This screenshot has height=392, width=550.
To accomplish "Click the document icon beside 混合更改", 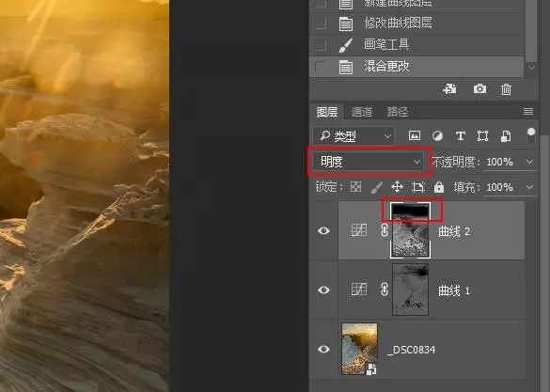I will [345, 67].
